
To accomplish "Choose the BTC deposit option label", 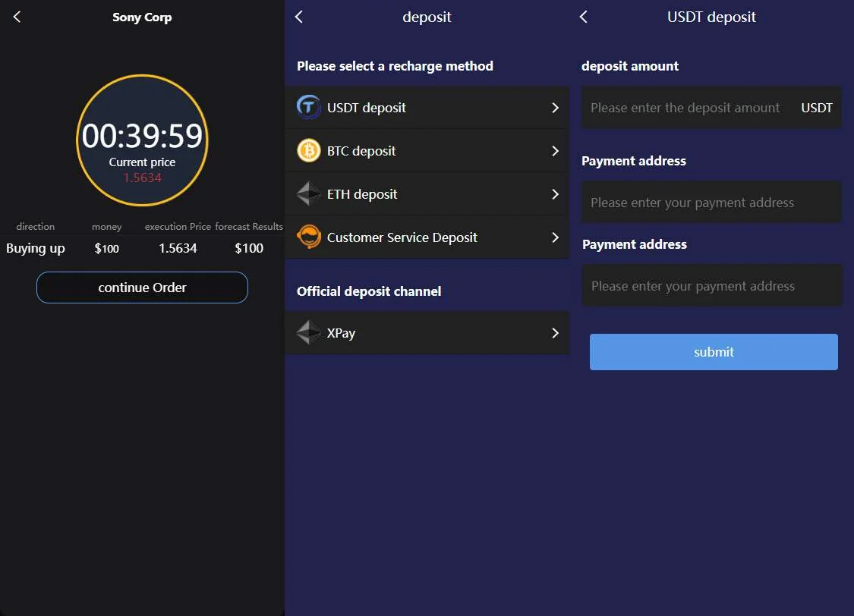I will 361,151.
